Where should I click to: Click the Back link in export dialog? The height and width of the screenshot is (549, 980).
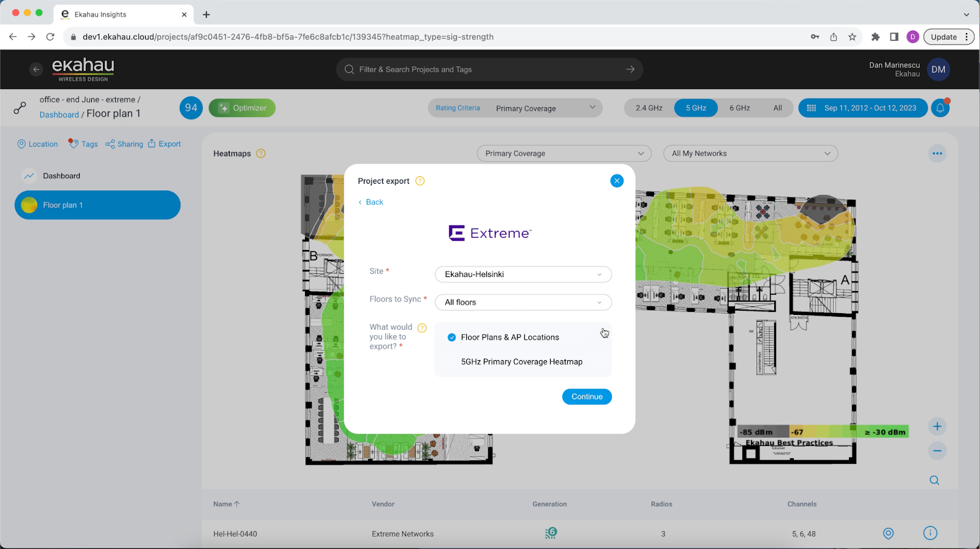pos(371,202)
